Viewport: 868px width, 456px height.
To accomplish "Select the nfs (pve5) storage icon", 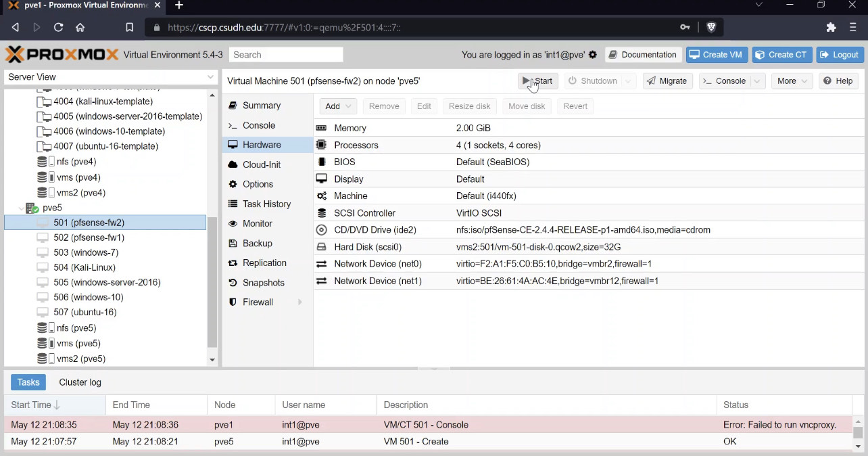I will click(45, 328).
